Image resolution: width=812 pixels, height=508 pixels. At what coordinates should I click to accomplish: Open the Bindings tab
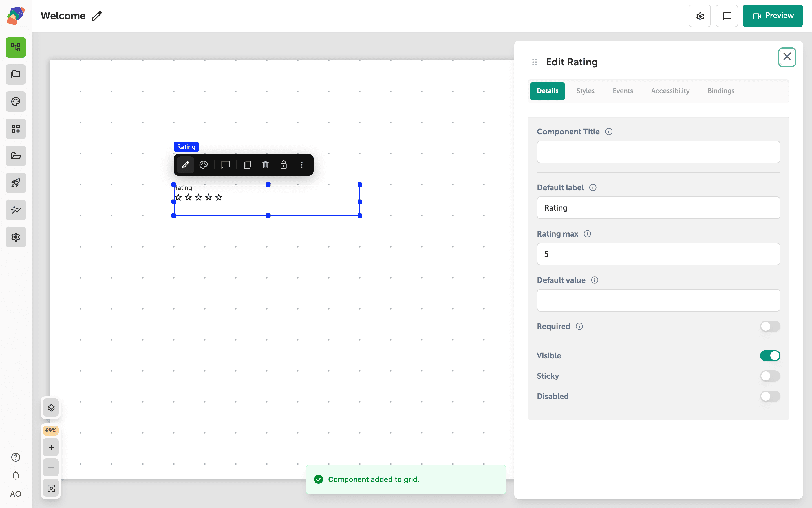(x=721, y=91)
